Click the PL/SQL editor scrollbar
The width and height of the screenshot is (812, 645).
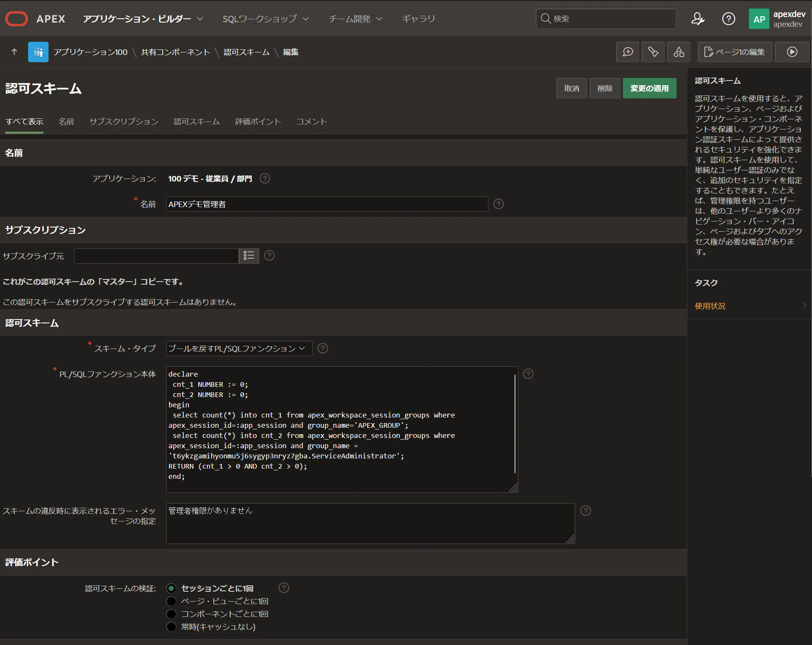(515, 423)
